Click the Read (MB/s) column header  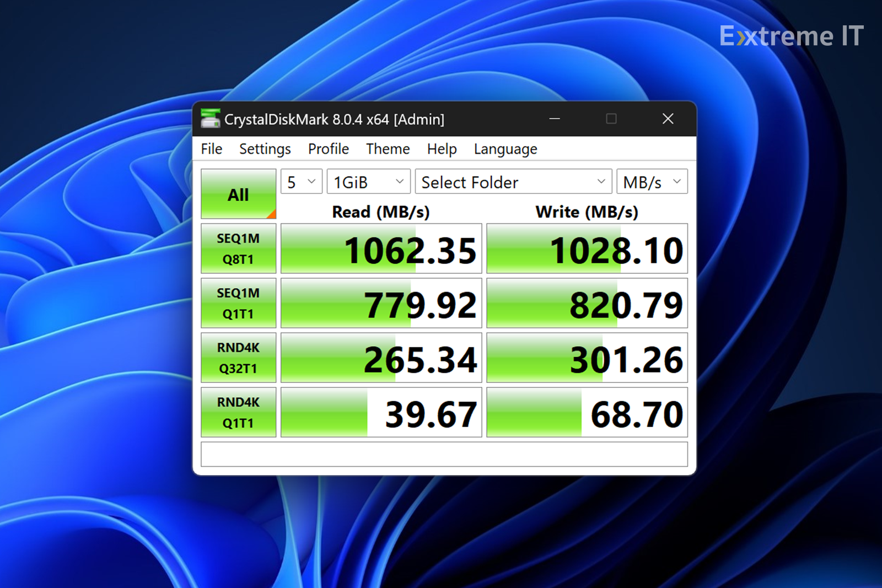pyautogui.click(x=381, y=212)
